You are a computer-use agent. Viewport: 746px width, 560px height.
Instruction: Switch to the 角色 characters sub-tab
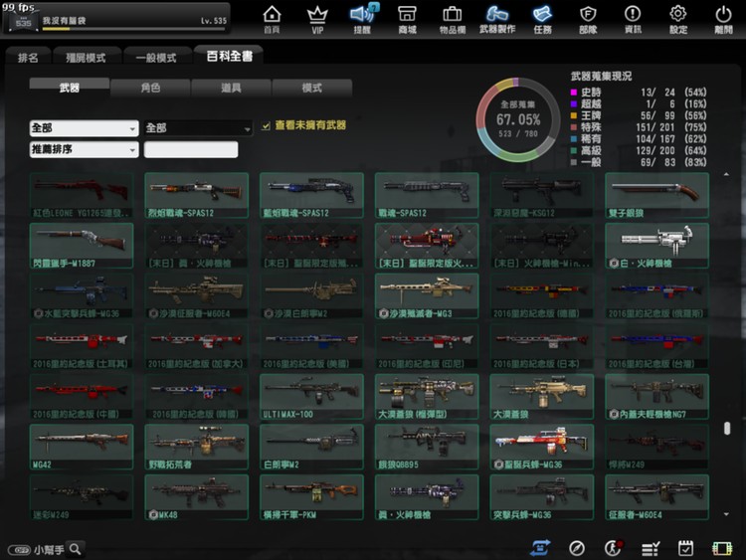pos(149,88)
